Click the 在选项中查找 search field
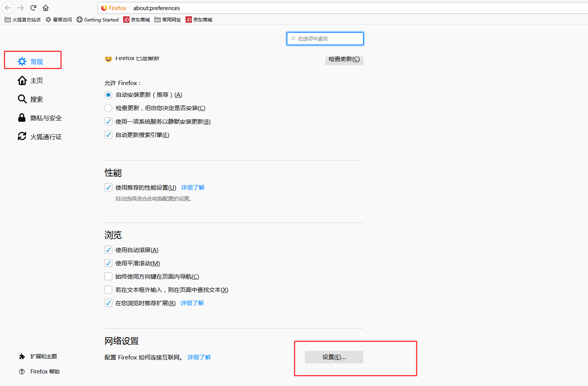Image resolution: width=588 pixels, height=386 pixels. tap(325, 39)
